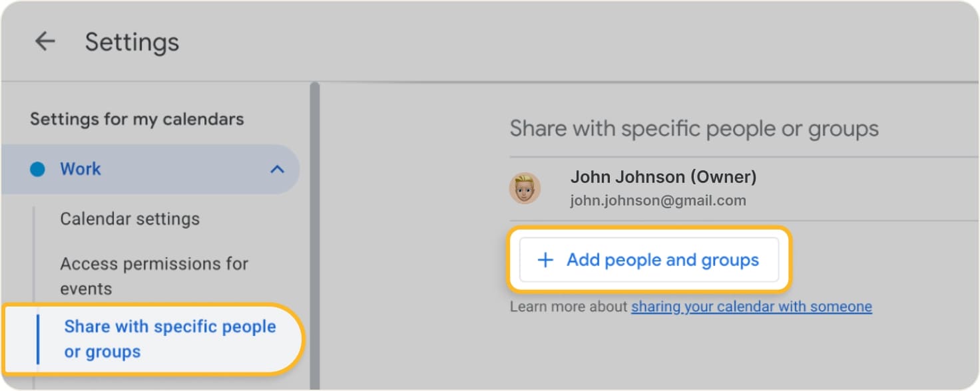Collapse the Work calendar chevron
The width and height of the screenshot is (980, 391).
277,170
